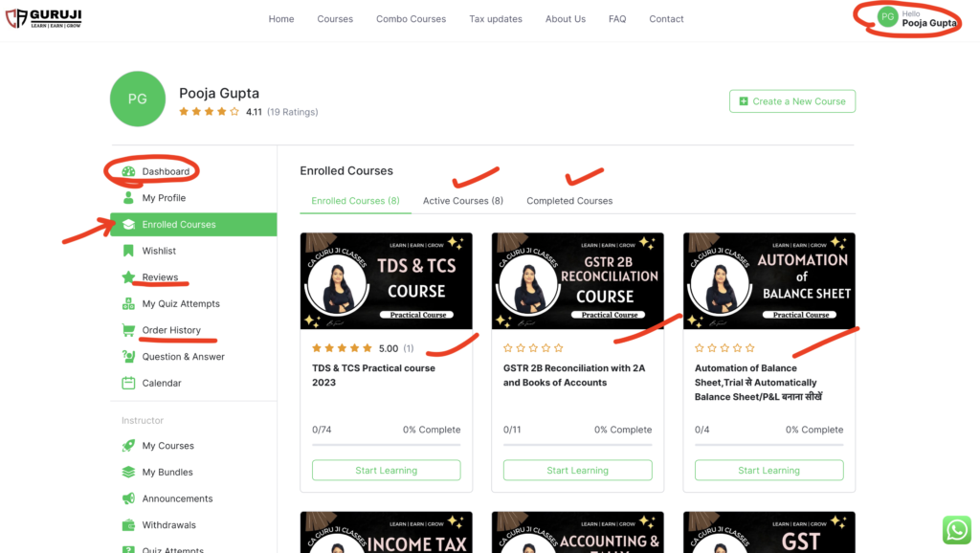
Task: Start Learning the TDS & TCS course
Action: [x=386, y=470]
